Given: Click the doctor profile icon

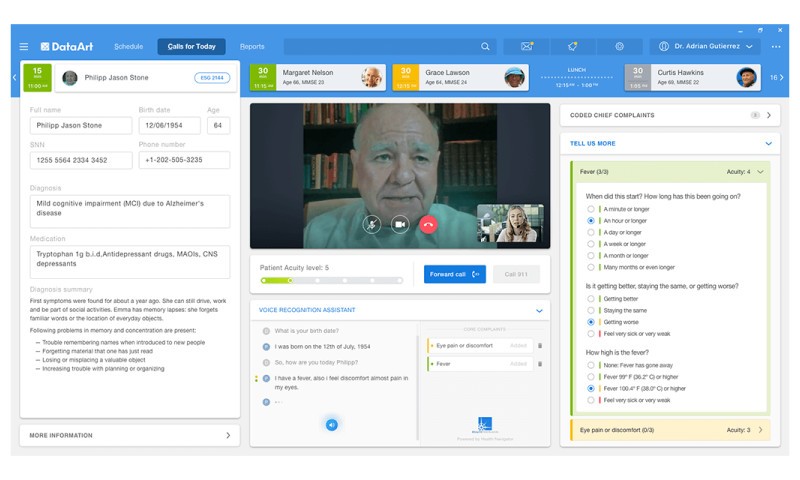Looking at the screenshot, I should coord(664,46).
